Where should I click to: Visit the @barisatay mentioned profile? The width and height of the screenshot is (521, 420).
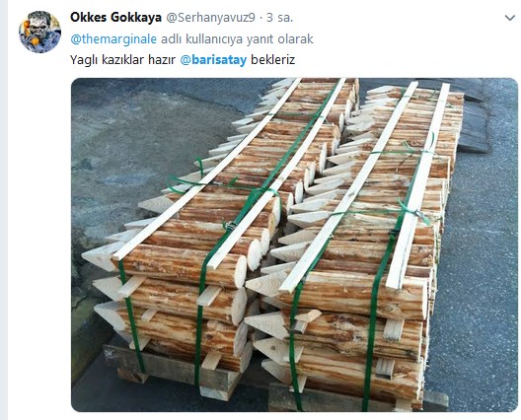point(213,60)
